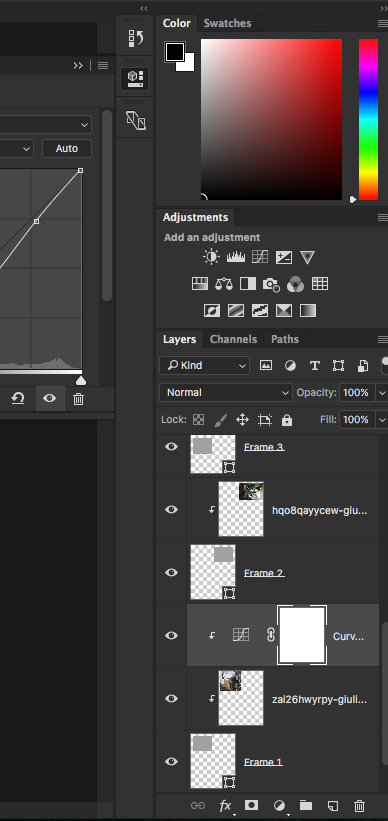
Task: Open the Adjustments panel menu
Action: coord(382,217)
